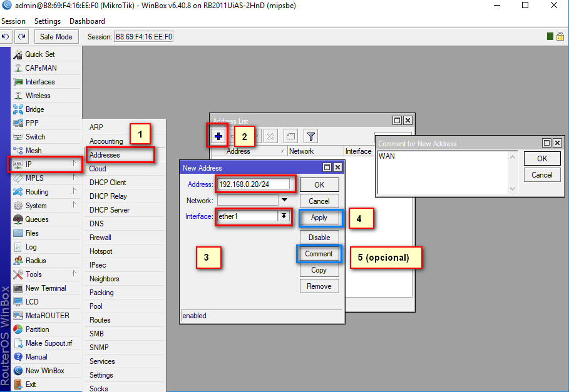
Task: Open the Wireless section in the sidebar
Action: (38, 96)
